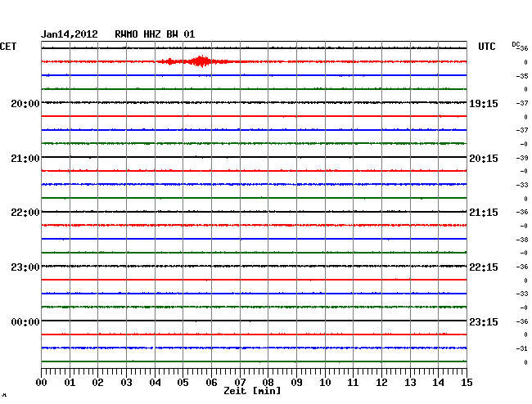Screen dimensions: 532x404
Task: Click the CET timezone label
Action: point(8,47)
